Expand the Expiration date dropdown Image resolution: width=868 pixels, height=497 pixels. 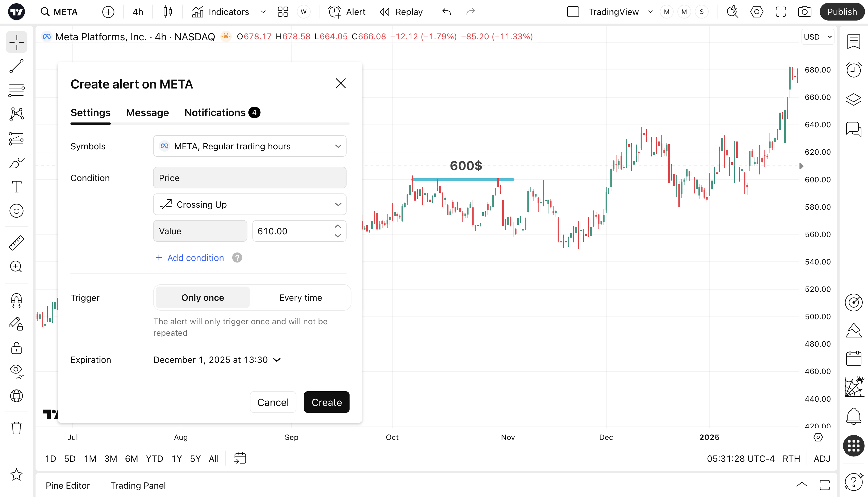(217, 360)
